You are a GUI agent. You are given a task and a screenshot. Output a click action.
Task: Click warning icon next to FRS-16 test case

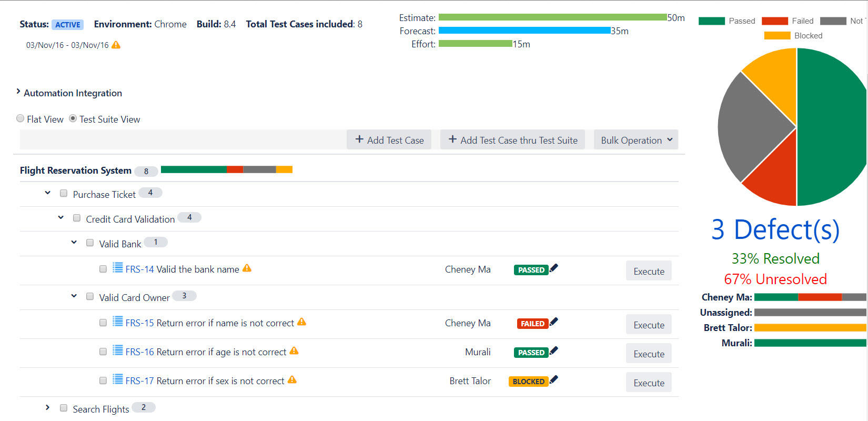(294, 350)
